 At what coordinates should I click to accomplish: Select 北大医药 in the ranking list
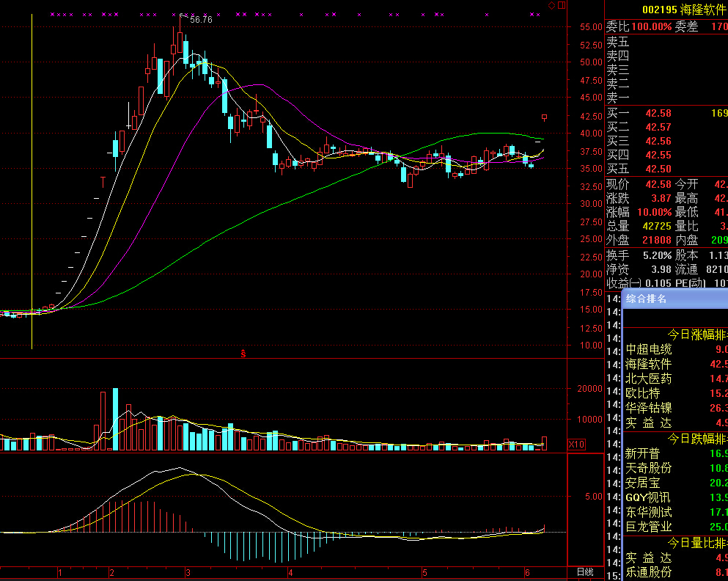tap(649, 379)
